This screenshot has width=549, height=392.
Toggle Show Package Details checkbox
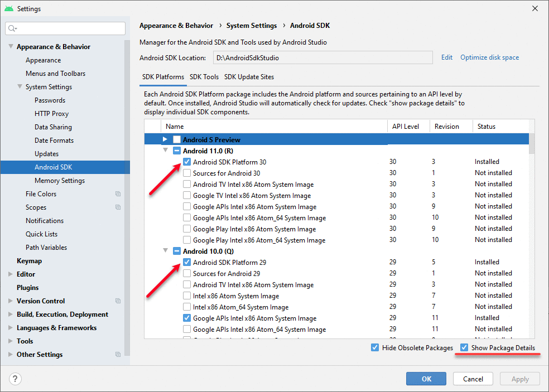tap(464, 347)
